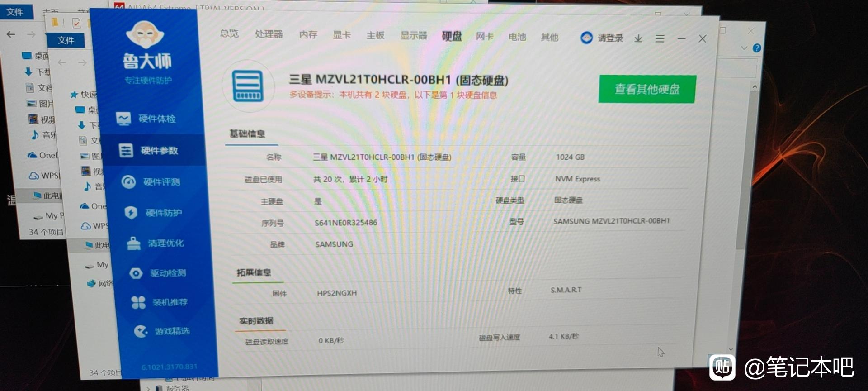The image size is (868, 391).
Task: Open 硬件评测 benchmark section
Action: pyautogui.click(x=151, y=182)
